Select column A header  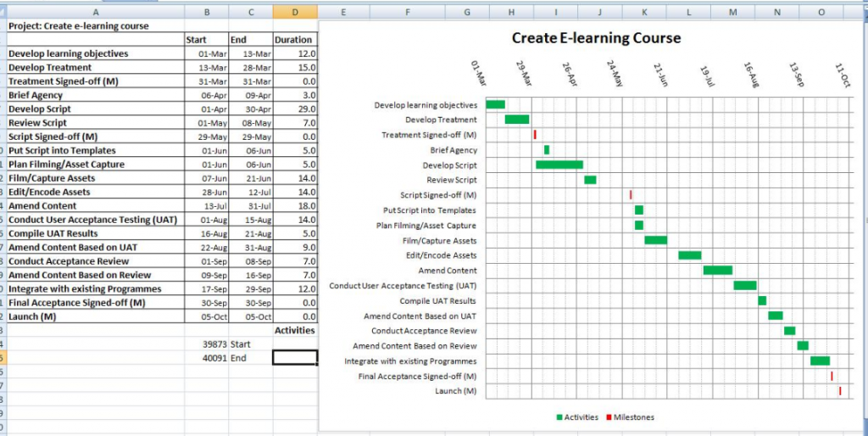tap(96, 12)
